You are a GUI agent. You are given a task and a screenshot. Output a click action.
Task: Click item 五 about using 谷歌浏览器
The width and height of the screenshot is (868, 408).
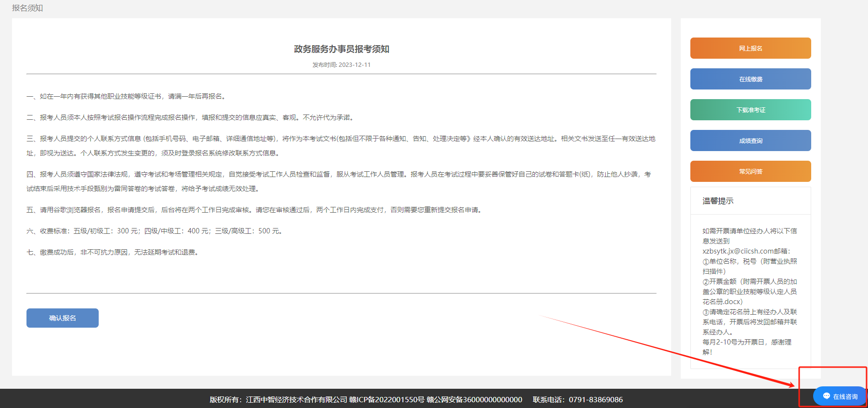(254, 210)
